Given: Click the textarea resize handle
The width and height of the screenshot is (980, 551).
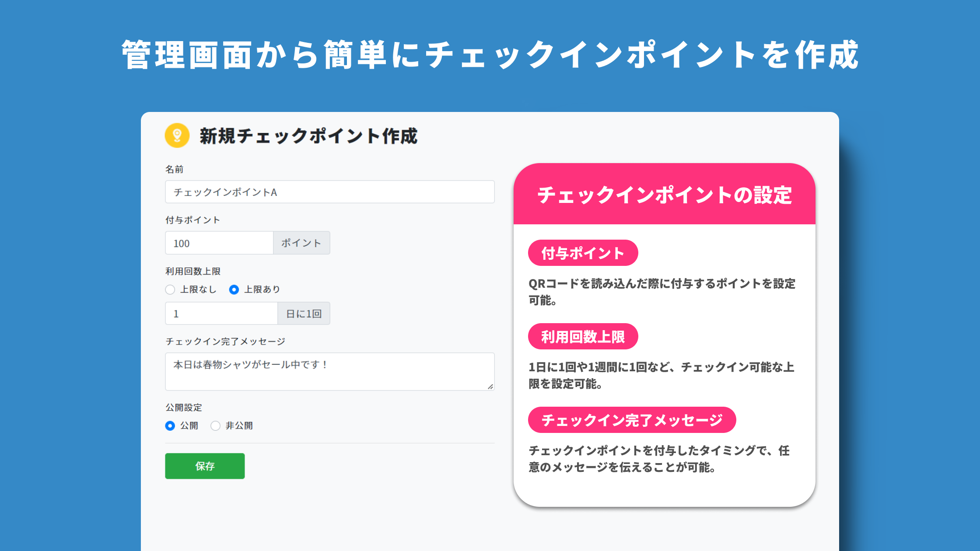Looking at the screenshot, I should pos(491,387).
